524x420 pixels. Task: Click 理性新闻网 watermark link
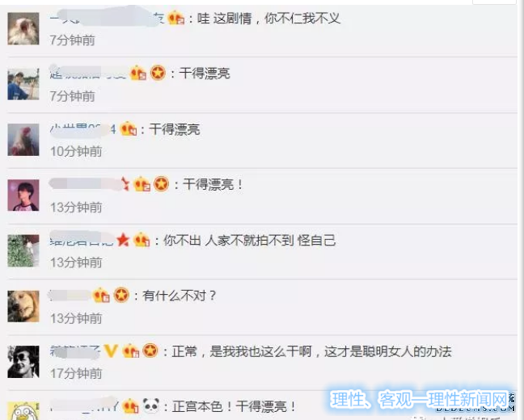420,400
